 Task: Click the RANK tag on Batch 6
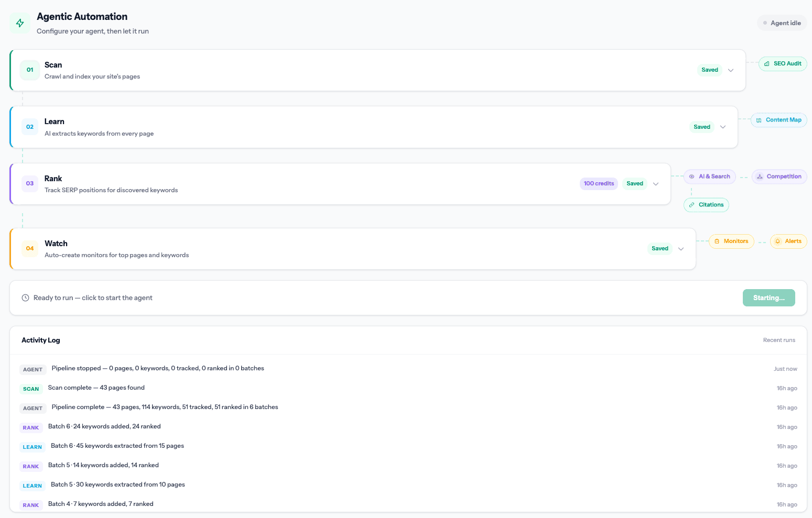tap(31, 427)
